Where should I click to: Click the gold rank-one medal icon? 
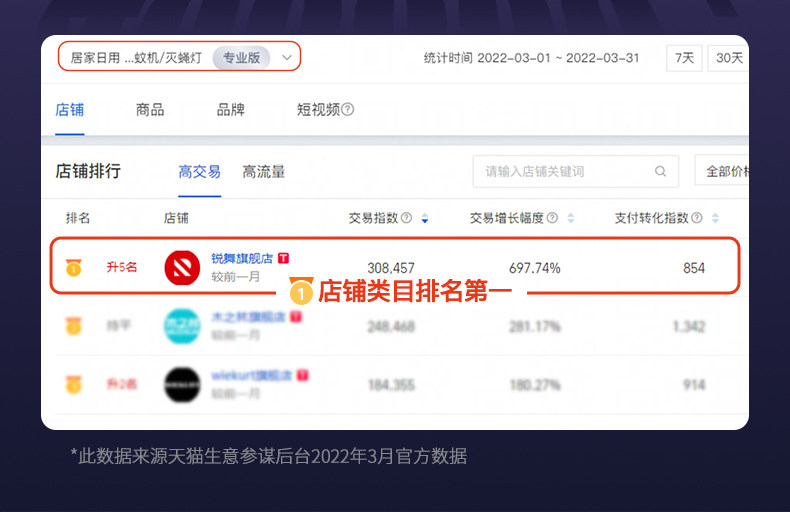(74, 267)
